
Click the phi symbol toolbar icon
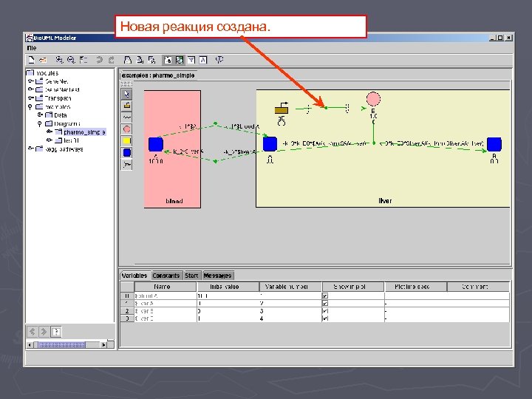pos(219,60)
